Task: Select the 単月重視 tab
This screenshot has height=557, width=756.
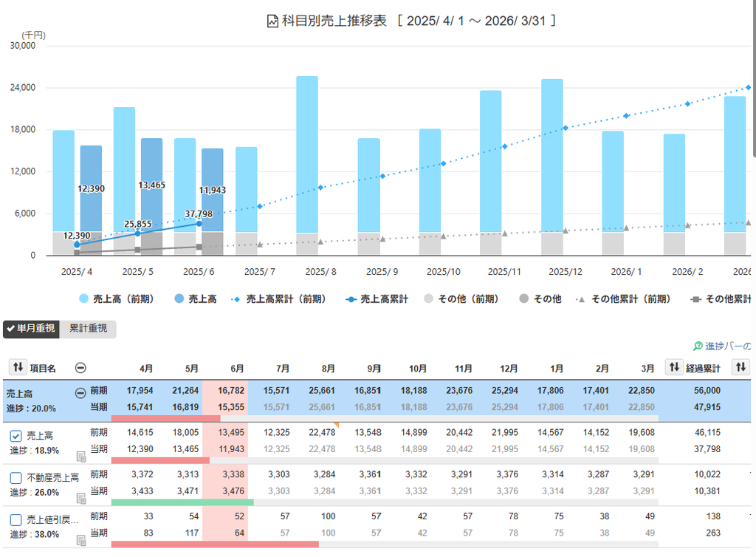Action: pyautogui.click(x=31, y=329)
